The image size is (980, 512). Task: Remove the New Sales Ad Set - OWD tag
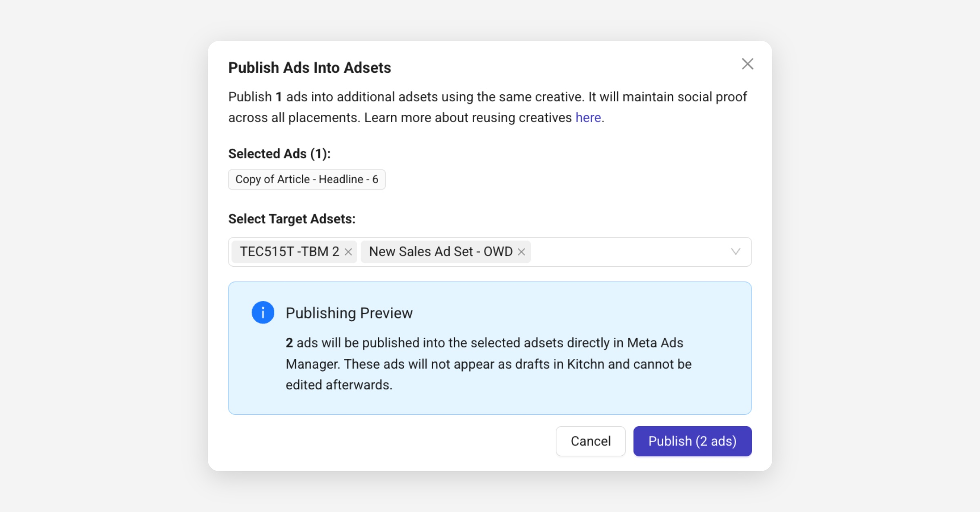coord(521,252)
